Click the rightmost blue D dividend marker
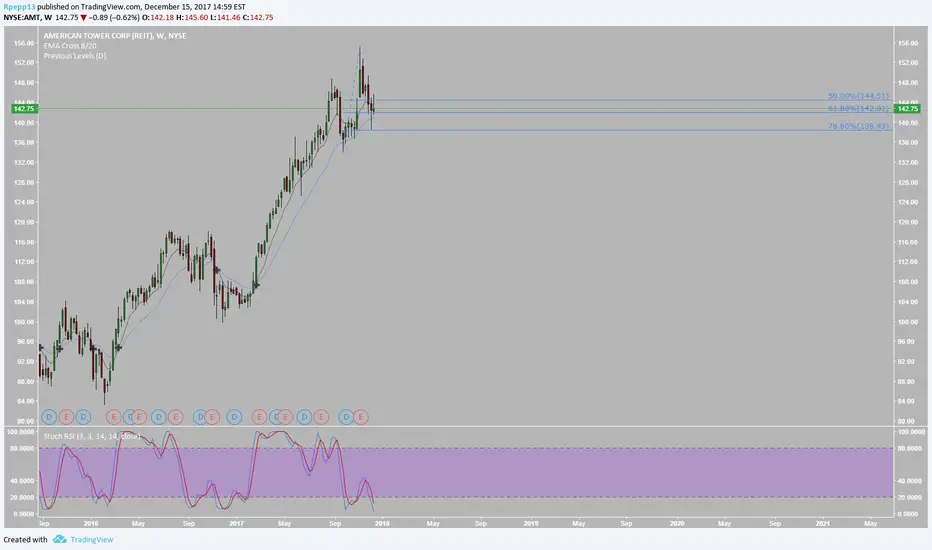 pyautogui.click(x=346, y=417)
